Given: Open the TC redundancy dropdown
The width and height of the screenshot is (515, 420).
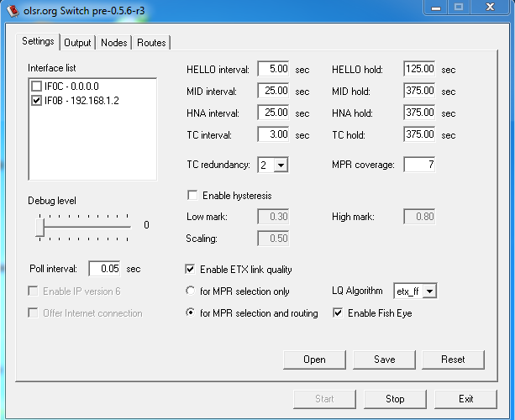Looking at the screenshot, I should point(281,165).
